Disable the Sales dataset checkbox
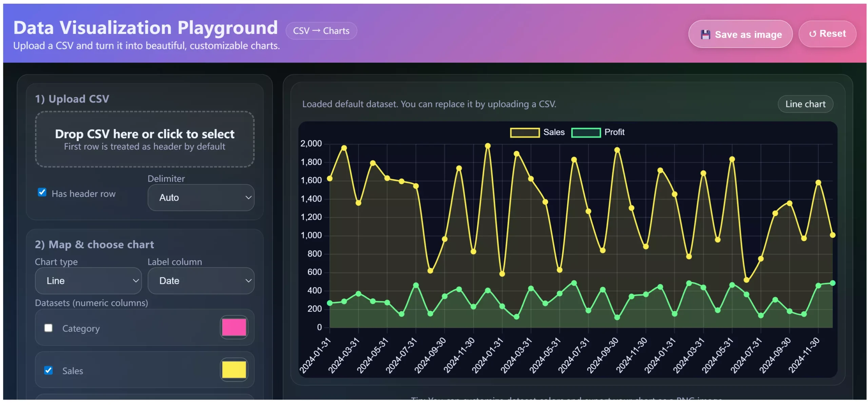Viewport: 868px width, 406px height. coord(48,370)
